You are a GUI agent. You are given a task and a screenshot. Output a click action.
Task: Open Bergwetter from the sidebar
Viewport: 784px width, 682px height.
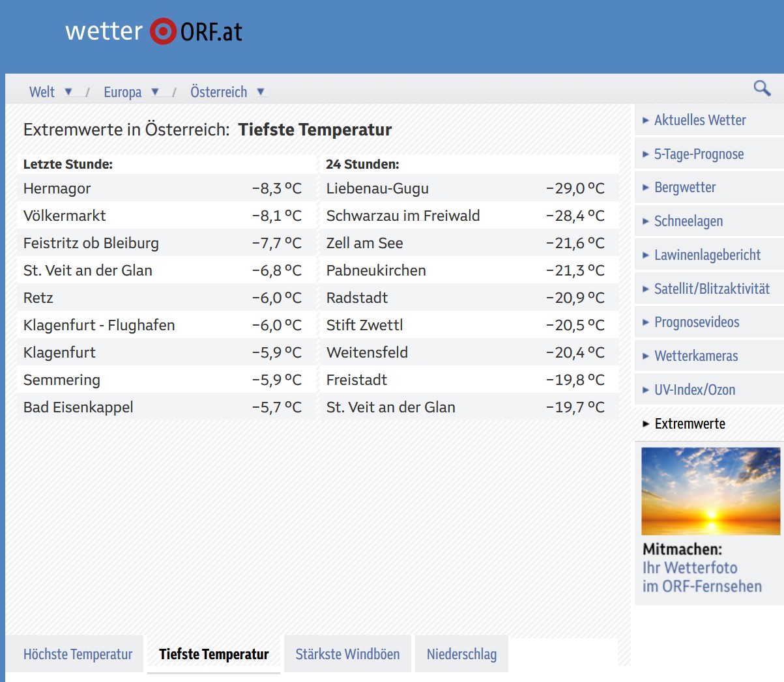coord(686,187)
